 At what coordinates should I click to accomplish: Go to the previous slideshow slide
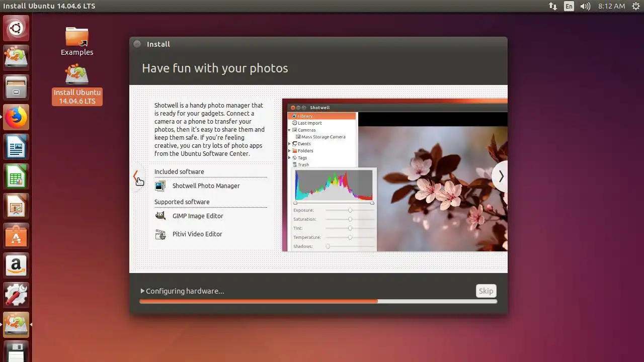pyautogui.click(x=136, y=176)
